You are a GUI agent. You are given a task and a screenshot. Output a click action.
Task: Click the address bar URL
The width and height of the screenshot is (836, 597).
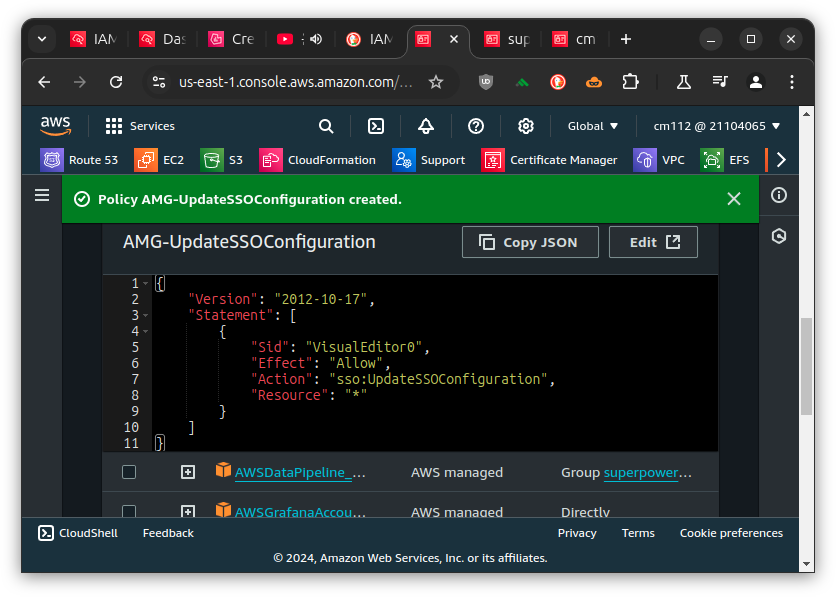coord(295,82)
